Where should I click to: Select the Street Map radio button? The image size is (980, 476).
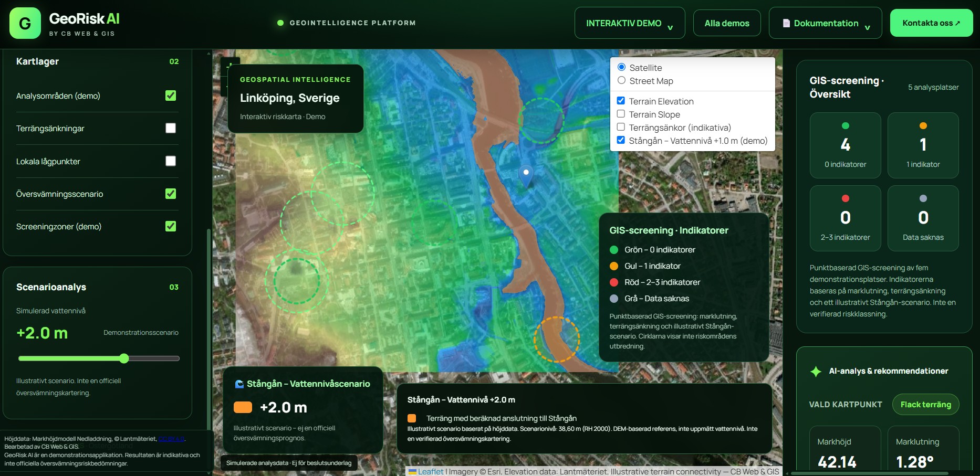pos(621,80)
